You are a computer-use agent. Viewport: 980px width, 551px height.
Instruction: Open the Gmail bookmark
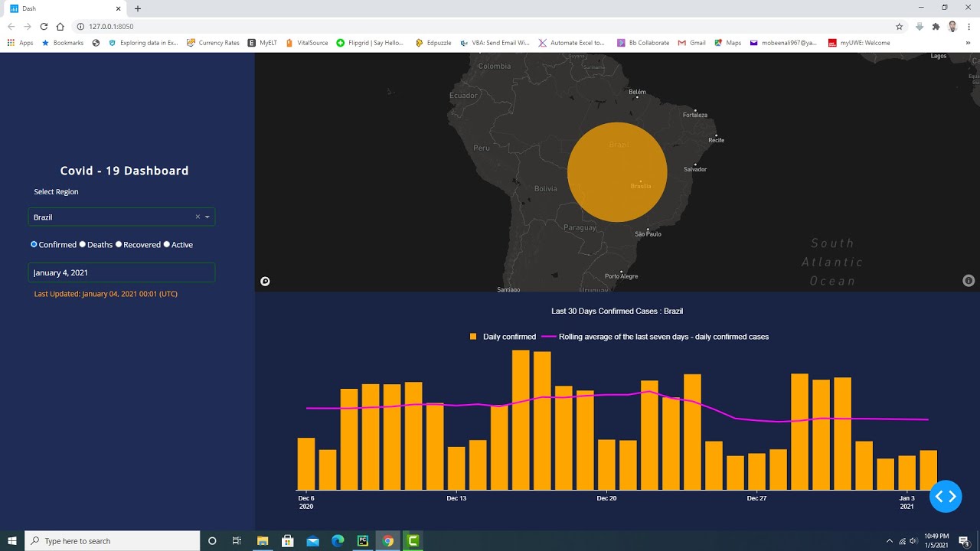(x=691, y=43)
